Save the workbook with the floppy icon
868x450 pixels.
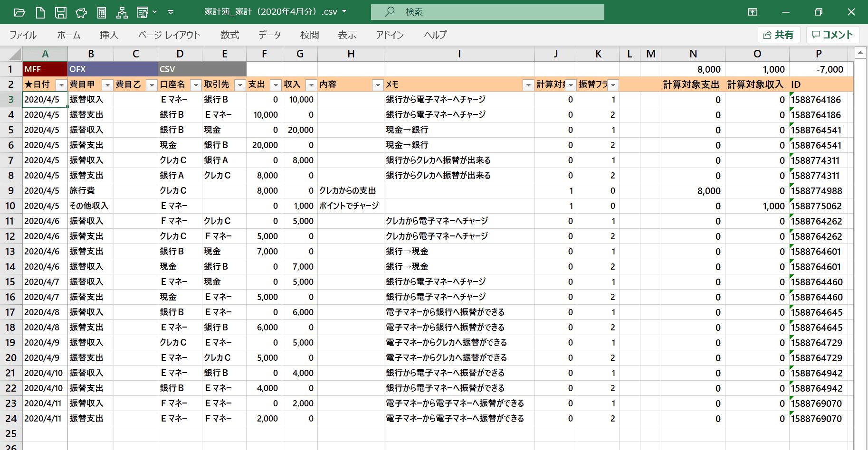tap(61, 12)
